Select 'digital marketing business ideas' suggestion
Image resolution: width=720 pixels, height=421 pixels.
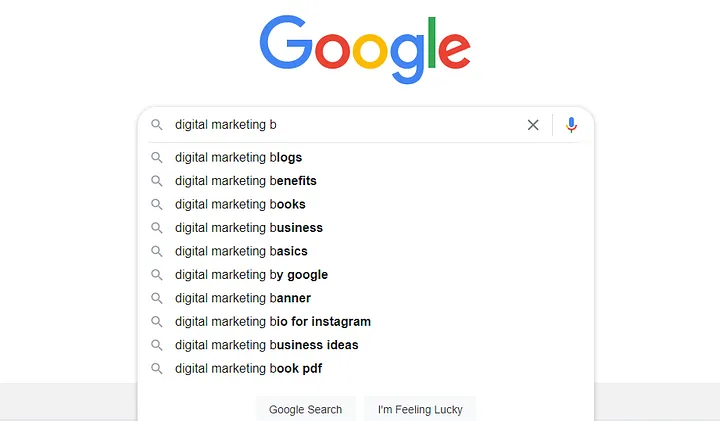click(x=266, y=345)
